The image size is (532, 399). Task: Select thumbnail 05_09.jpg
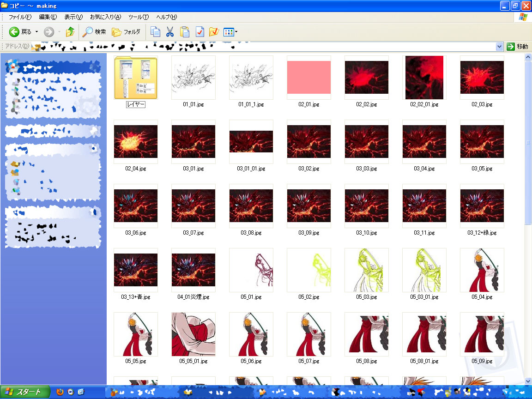482,334
